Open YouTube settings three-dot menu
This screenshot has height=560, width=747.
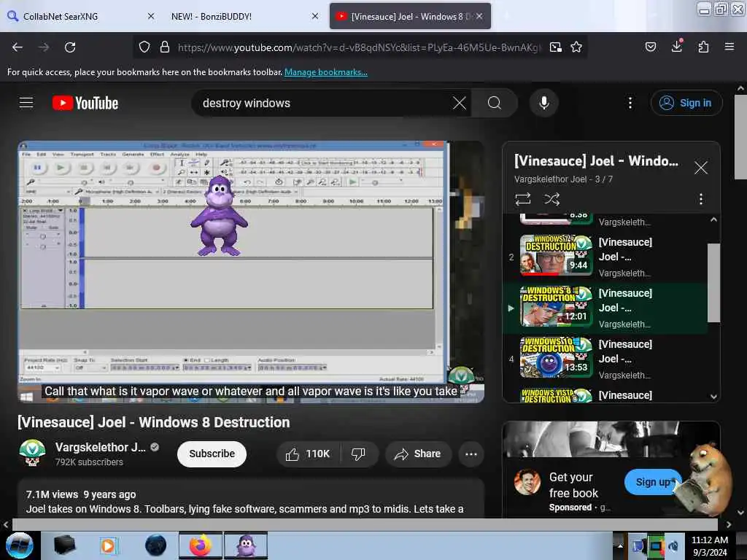tap(630, 103)
